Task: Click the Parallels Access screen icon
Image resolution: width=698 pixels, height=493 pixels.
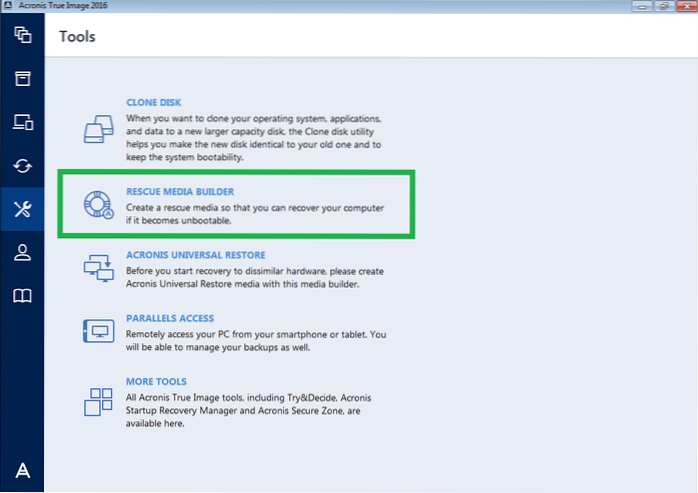Action: [x=98, y=332]
